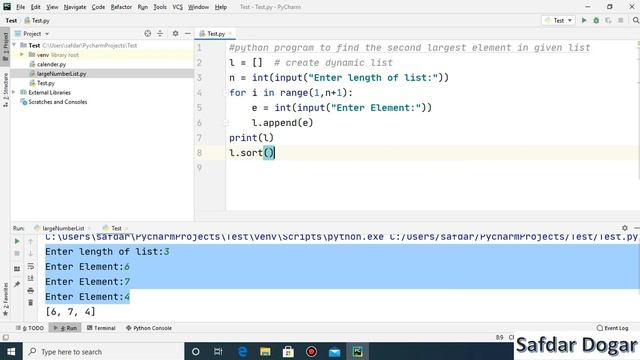Screen dimensions: 640x360
Task: Open the Run menu
Action: tap(142, 7)
